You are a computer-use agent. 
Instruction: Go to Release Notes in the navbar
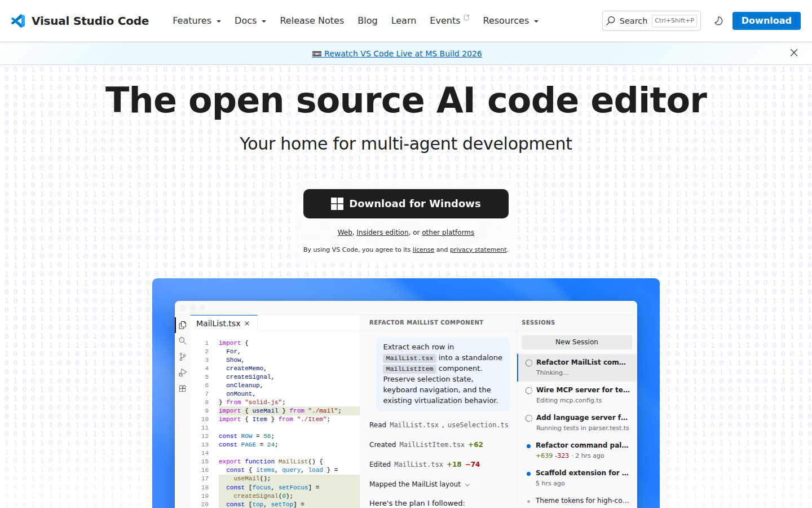pyautogui.click(x=312, y=21)
